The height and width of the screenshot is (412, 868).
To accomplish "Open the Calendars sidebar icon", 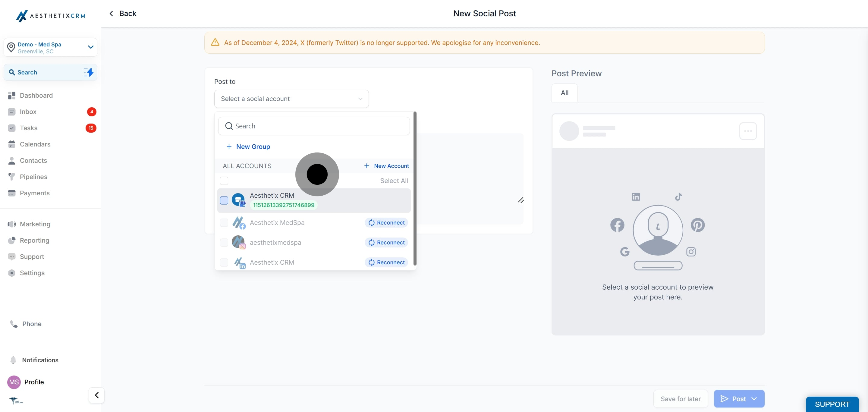I will 12,144.
